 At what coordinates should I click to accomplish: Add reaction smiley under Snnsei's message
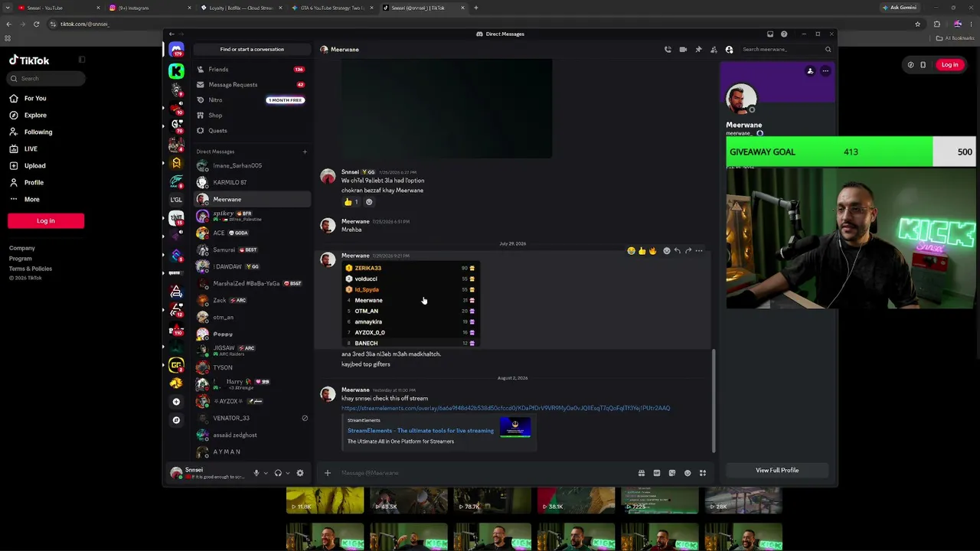369,202
